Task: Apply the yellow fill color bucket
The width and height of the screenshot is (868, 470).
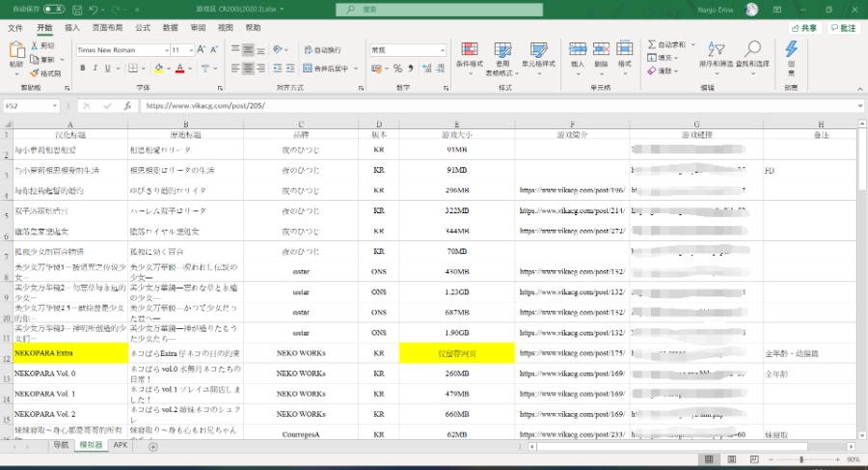Action: coord(159,69)
